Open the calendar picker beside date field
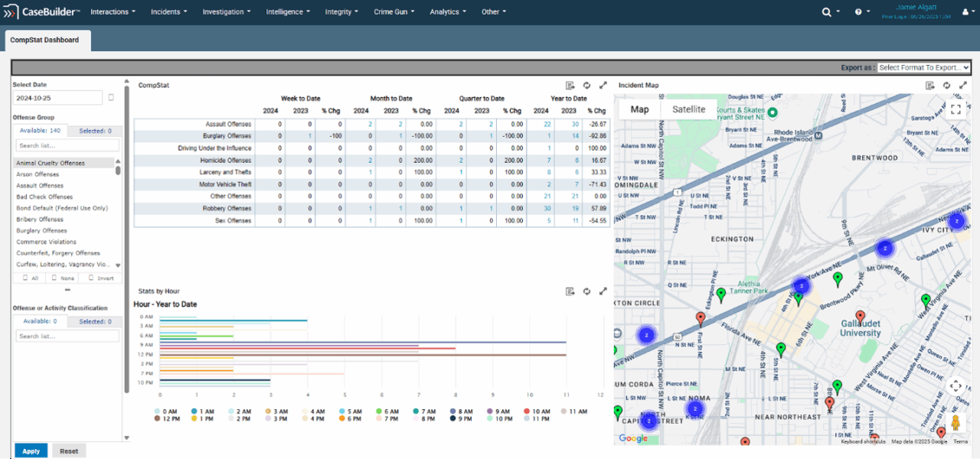Image resolution: width=980 pixels, height=462 pixels. coord(111,98)
